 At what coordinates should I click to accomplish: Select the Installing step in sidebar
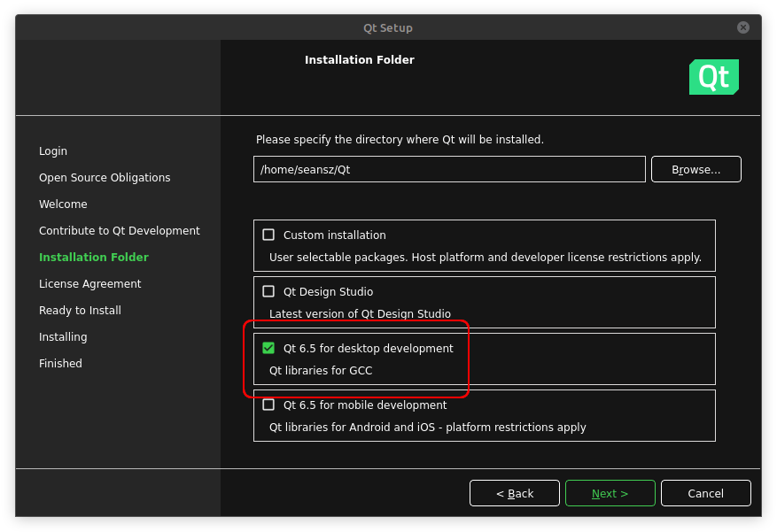coord(63,337)
